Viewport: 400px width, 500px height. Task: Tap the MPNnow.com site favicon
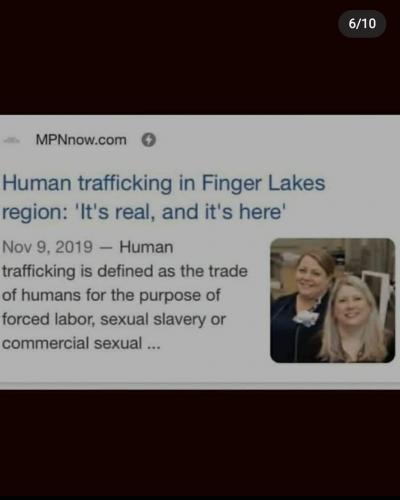tap(11, 140)
